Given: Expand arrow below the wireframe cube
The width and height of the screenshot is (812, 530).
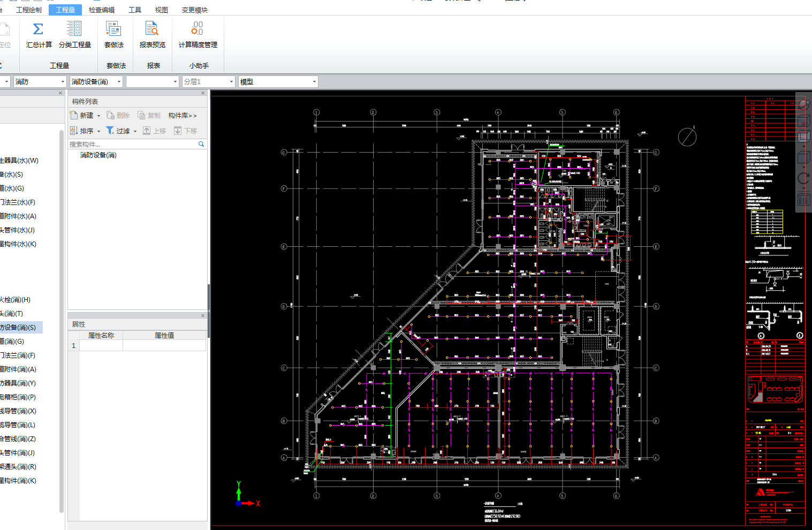Looking at the screenshot, I should [x=804, y=146].
